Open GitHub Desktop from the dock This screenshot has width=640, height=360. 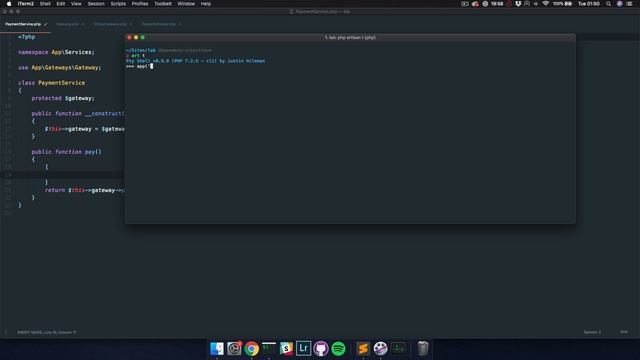(321, 349)
